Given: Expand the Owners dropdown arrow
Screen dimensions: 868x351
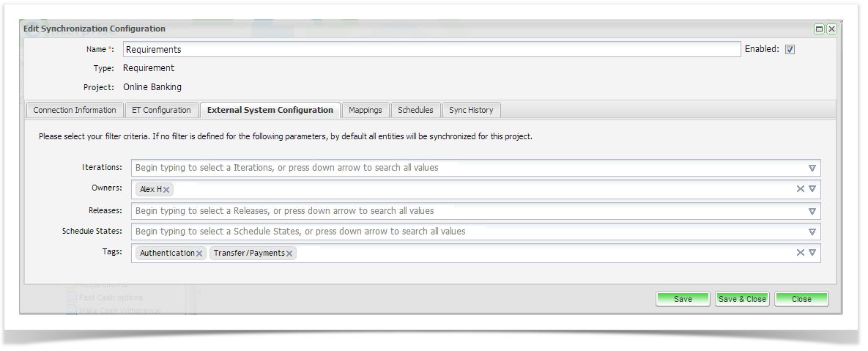Looking at the screenshot, I should (x=812, y=189).
